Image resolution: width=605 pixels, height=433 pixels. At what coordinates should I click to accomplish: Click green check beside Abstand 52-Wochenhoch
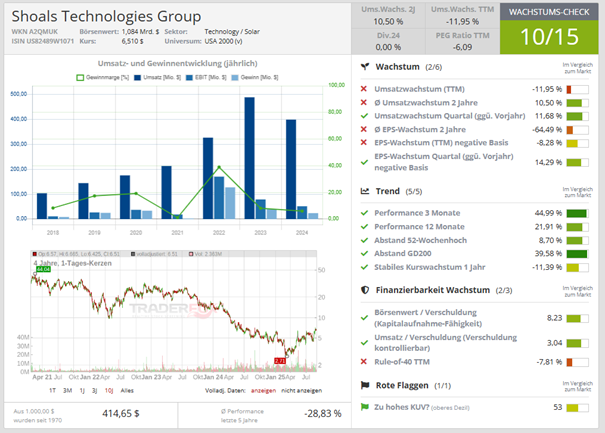[x=364, y=240]
